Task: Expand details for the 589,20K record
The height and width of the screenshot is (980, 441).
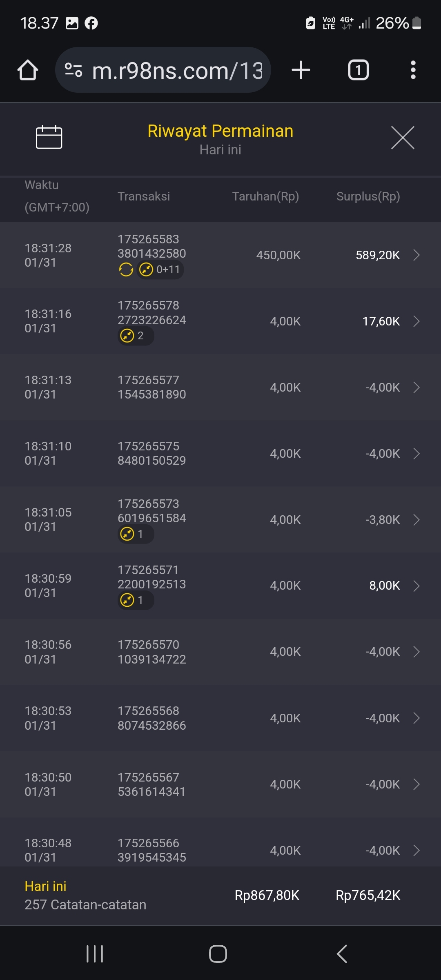Action: click(x=416, y=255)
